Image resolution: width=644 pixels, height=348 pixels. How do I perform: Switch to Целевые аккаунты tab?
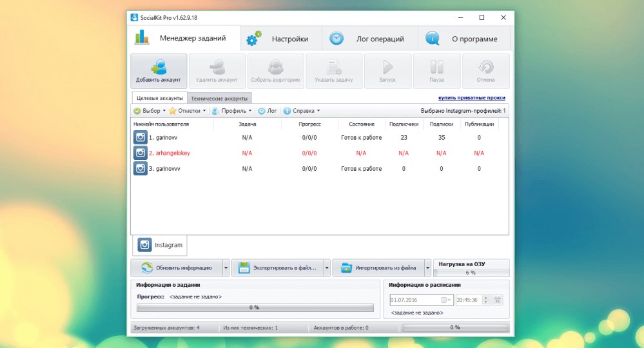pos(159,98)
